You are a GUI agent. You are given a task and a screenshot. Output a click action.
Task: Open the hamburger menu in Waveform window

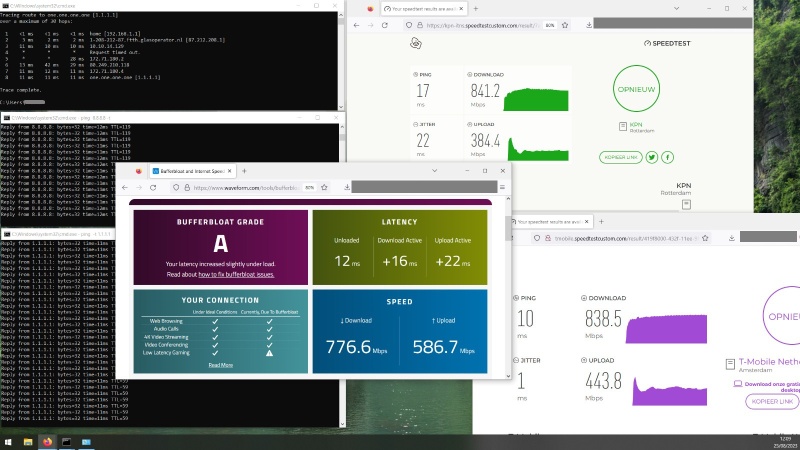pos(503,188)
